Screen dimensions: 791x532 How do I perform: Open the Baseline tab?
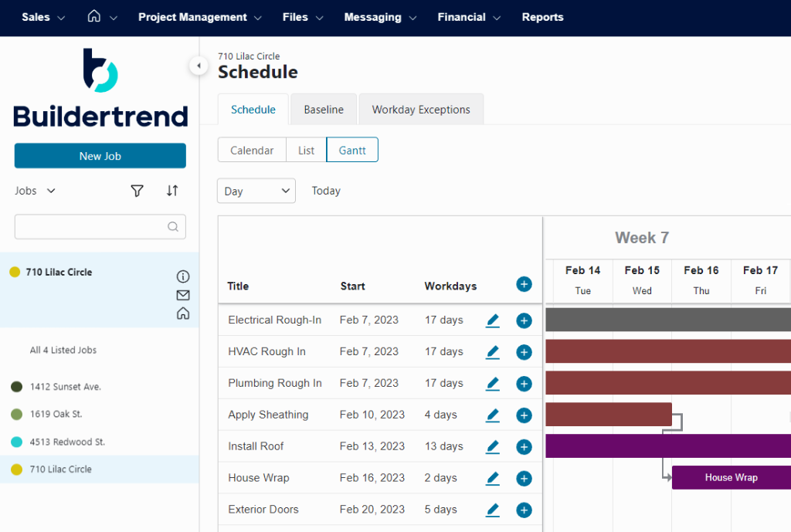(x=324, y=110)
